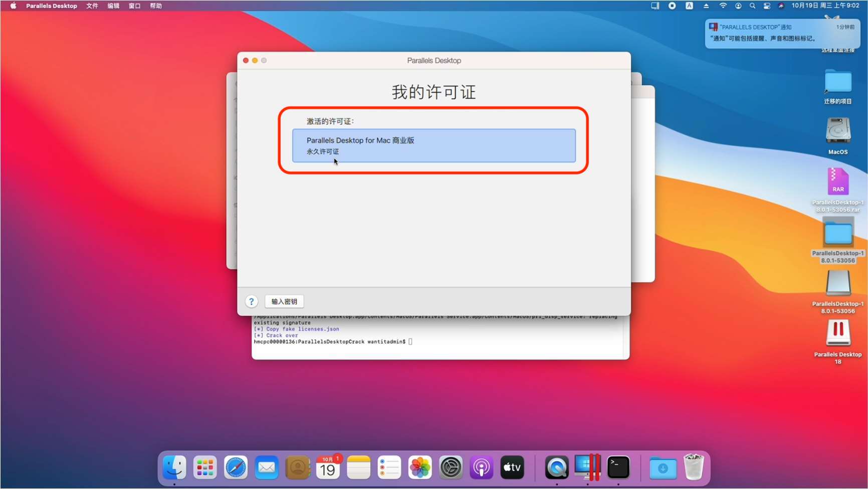Select the ParallelsDesktop-18.0.1-53056 mounted disk image
Viewport: 868px width, 489px height.
838,283
